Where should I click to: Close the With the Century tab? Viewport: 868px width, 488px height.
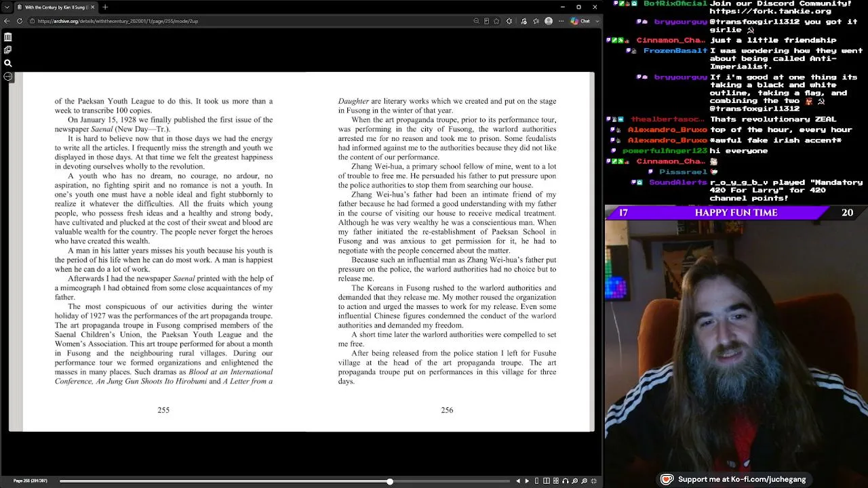[93, 7]
